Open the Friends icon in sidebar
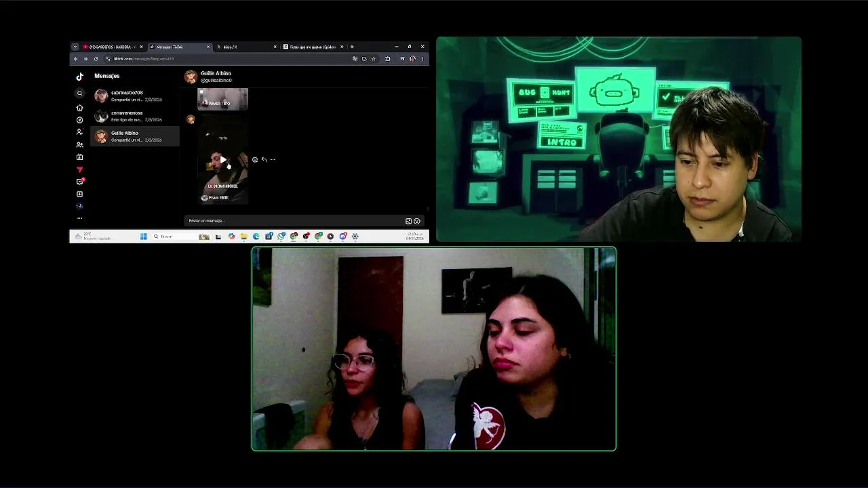 point(79,144)
